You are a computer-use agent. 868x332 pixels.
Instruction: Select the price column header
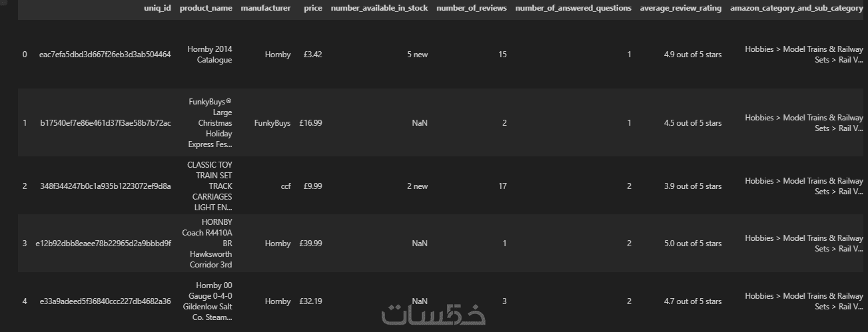(x=312, y=8)
